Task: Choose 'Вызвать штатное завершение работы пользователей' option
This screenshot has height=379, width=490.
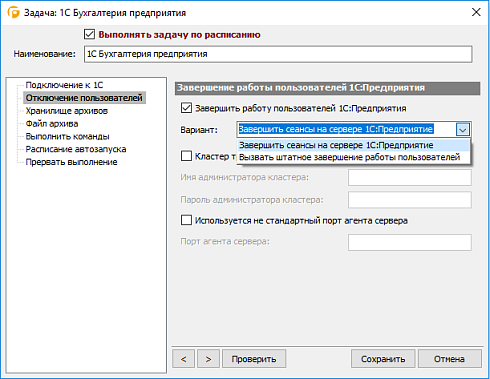Action: (x=354, y=157)
